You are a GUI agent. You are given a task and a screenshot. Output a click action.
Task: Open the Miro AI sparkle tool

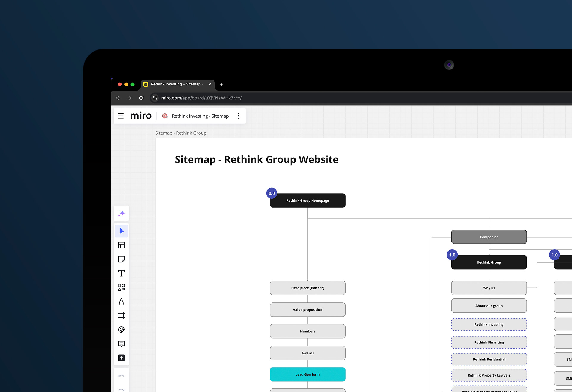[121, 213]
